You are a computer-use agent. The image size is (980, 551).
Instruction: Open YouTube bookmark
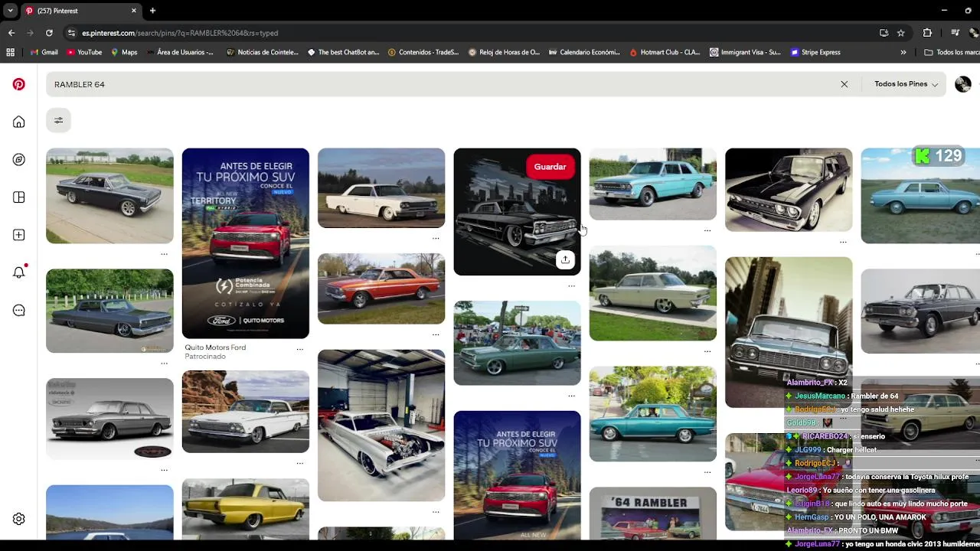tap(84, 52)
